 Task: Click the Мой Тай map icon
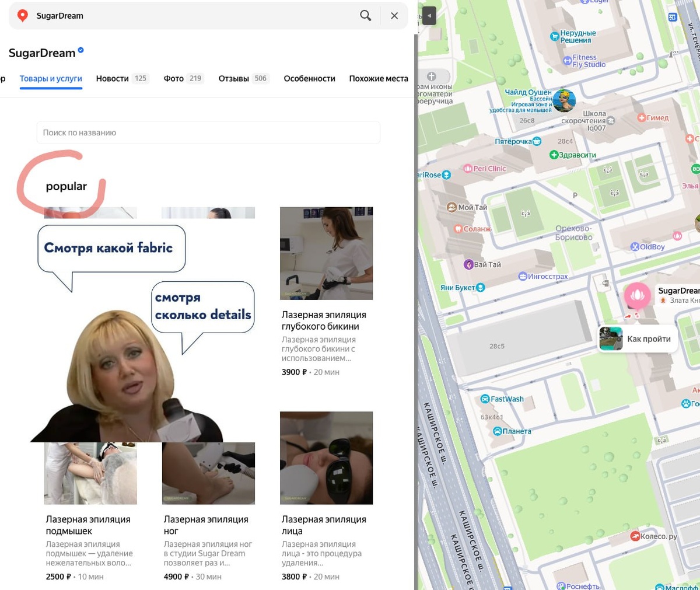pos(452,207)
